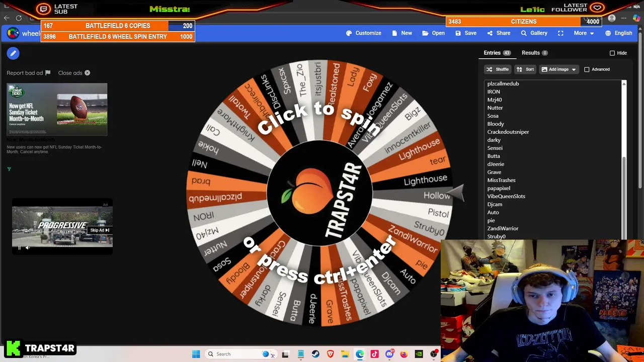Close ads with the X icon
Screen dimensions: 644x362
(87, 73)
